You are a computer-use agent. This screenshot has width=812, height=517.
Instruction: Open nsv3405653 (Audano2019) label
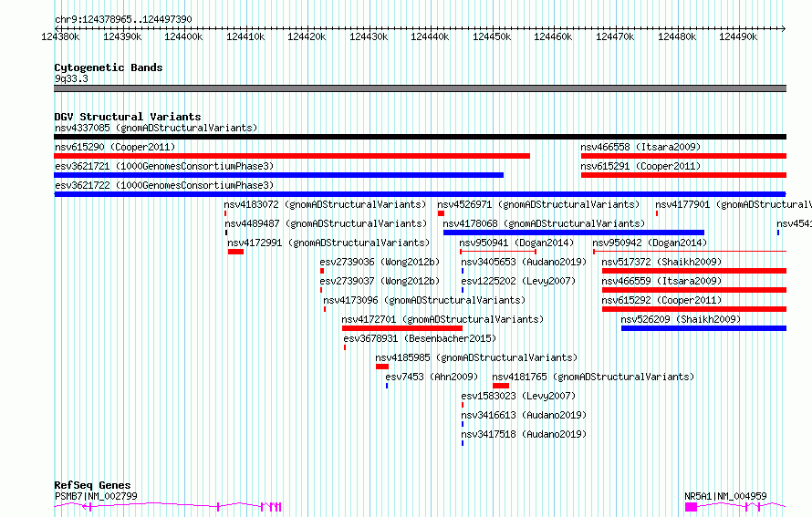[x=524, y=262]
